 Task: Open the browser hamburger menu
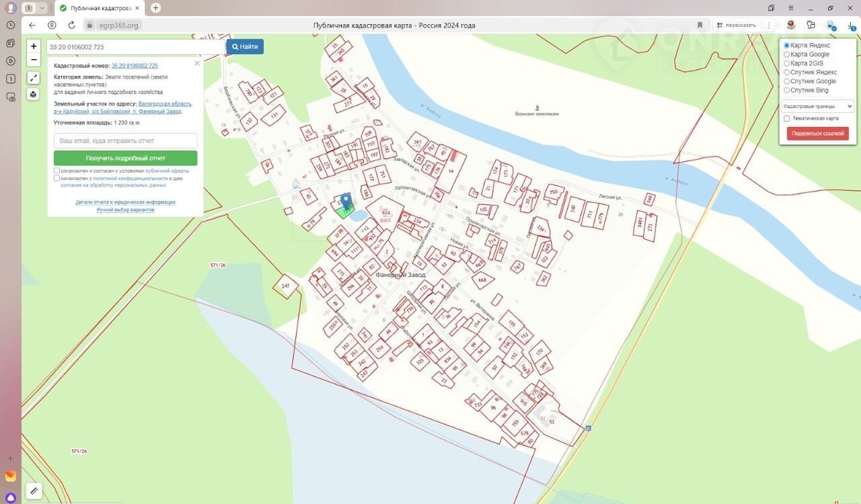pyautogui.click(x=790, y=8)
